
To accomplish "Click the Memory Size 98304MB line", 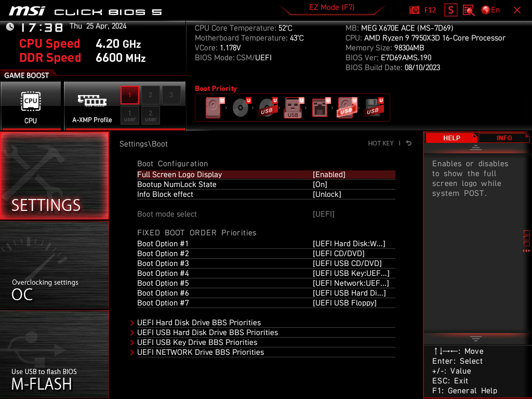I will [385, 48].
